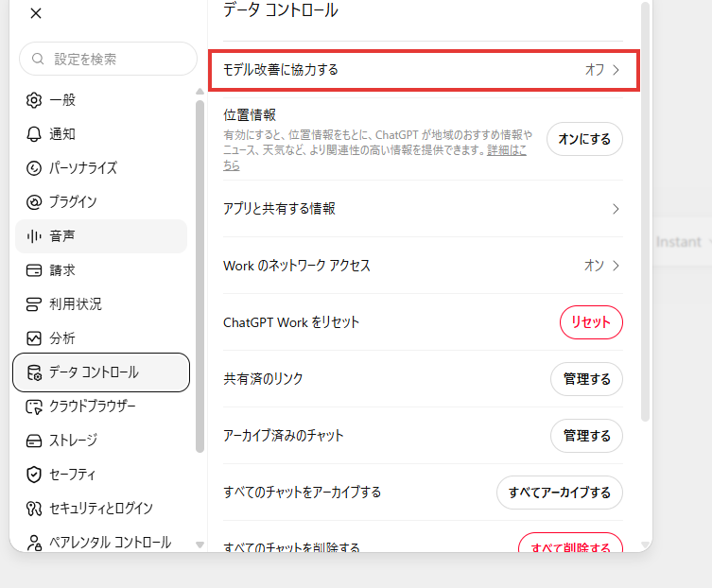Viewport: 712px width, 588px height.
Task: Open アプリと共有する情報 row
Action: tap(423, 209)
